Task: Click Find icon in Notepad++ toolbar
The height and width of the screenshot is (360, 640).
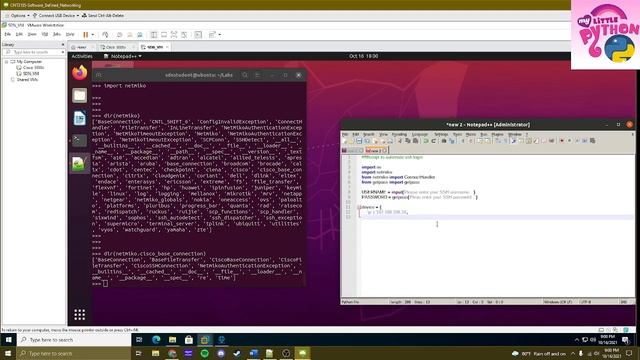Action: [444, 141]
